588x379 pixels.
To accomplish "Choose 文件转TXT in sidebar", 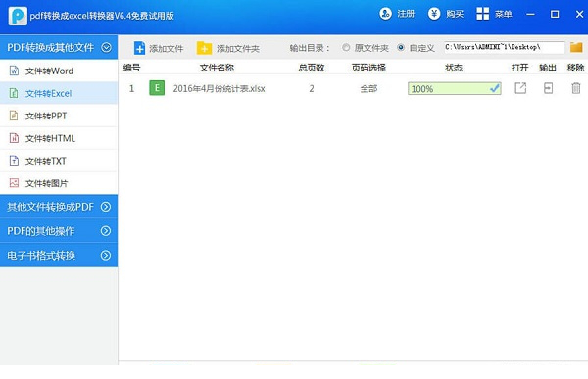I will pos(59,161).
